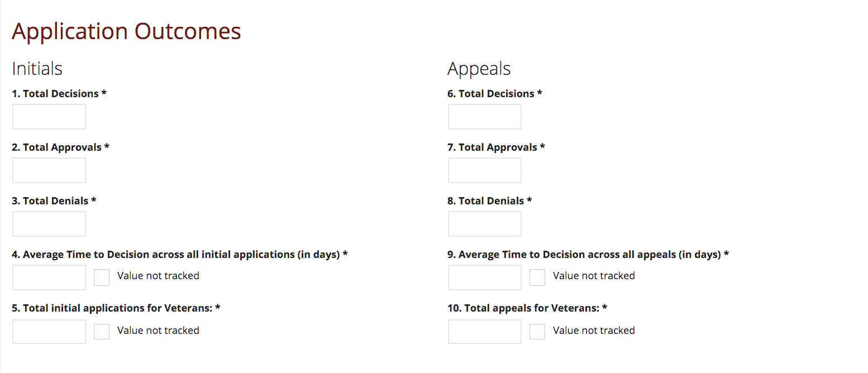Select the Initials Total Denials input box

pyautogui.click(x=49, y=224)
